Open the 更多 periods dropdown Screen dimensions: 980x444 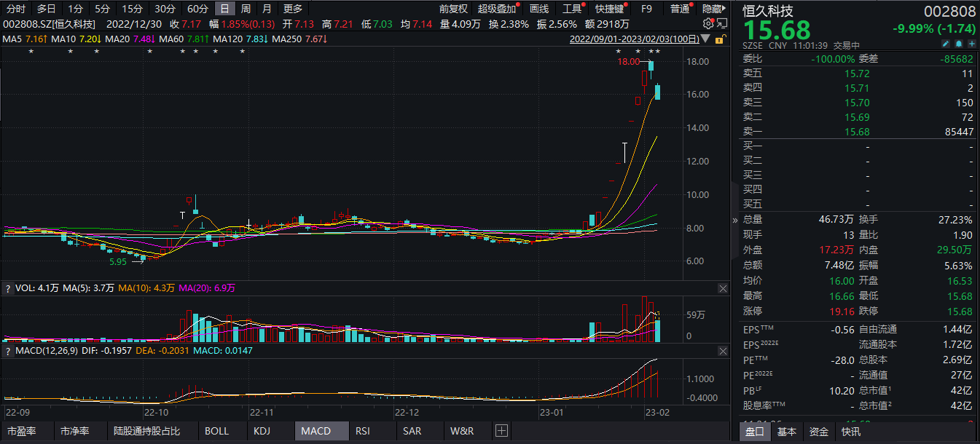pyautogui.click(x=293, y=9)
